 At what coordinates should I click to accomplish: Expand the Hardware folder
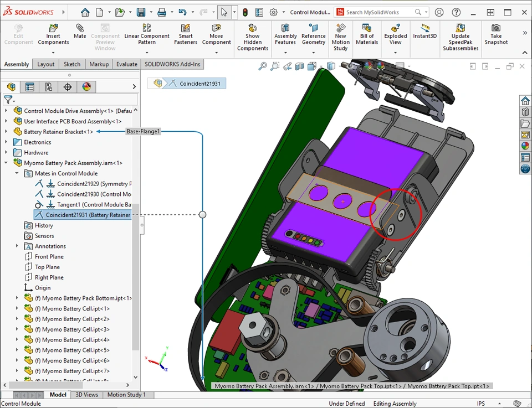point(6,152)
